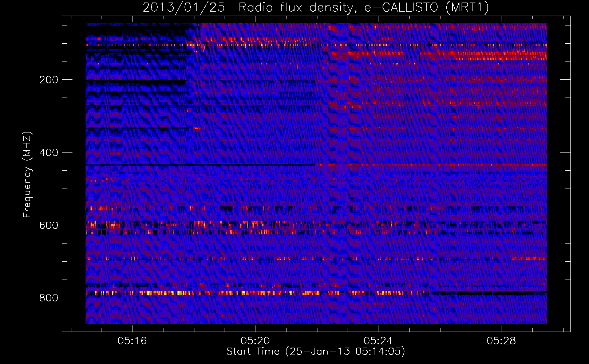
Task: Click the 'Start Time (25-Jan-13 05:14:05)' label
Action: 316,352
